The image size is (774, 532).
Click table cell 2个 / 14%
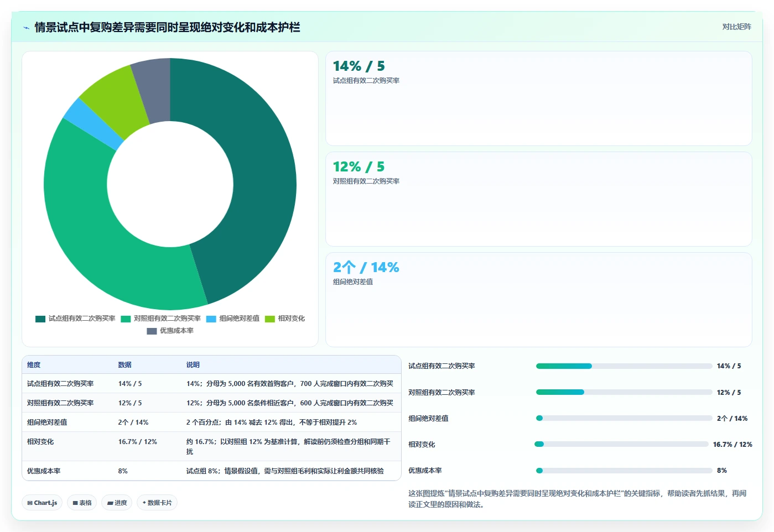[133, 423]
